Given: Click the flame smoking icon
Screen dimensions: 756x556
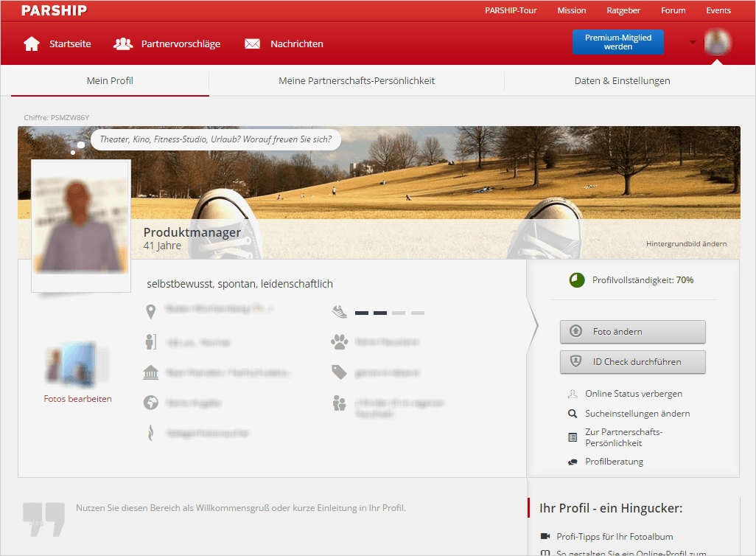Looking at the screenshot, I should coord(151,432).
